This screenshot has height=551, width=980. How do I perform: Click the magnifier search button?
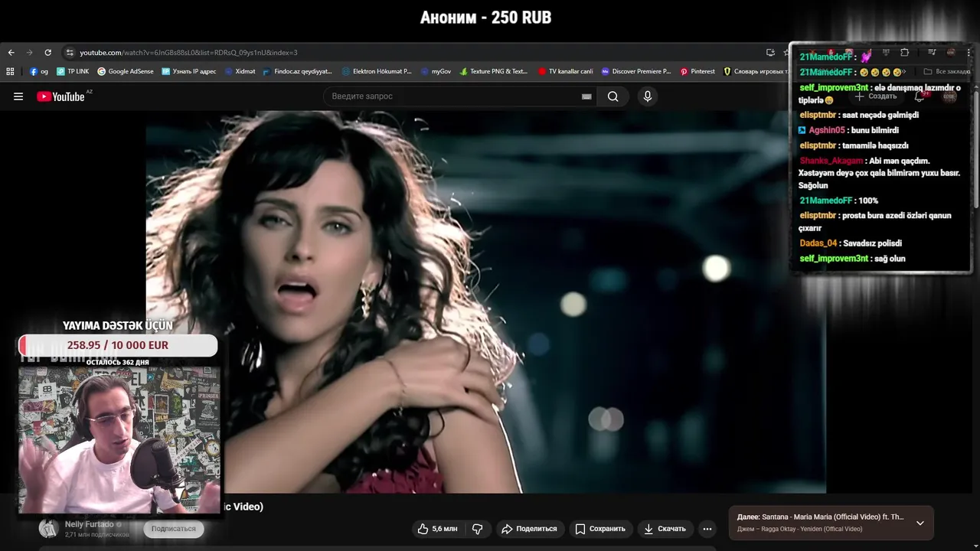(613, 96)
